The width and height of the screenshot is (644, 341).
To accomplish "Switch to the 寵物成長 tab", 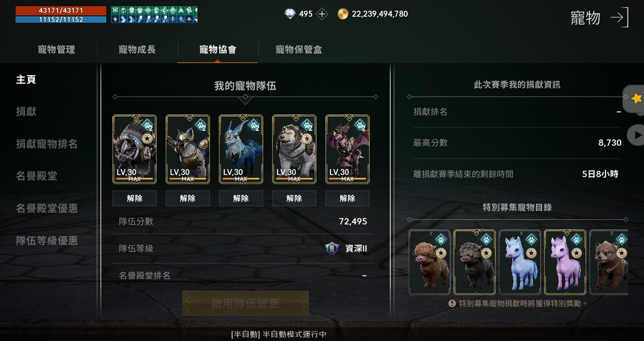I will point(137,50).
